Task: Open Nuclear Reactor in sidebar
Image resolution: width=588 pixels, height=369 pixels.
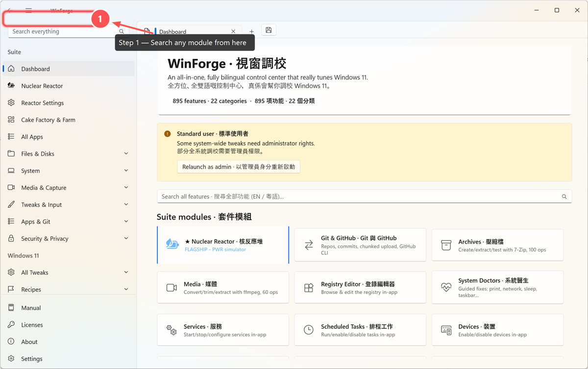Action: pyautogui.click(x=69, y=86)
